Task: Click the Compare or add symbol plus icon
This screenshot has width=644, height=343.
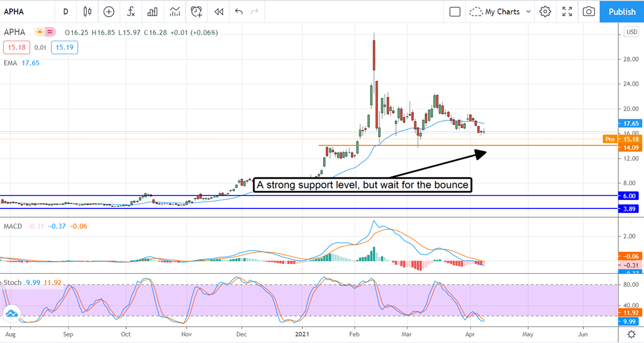Action: point(109,11)
